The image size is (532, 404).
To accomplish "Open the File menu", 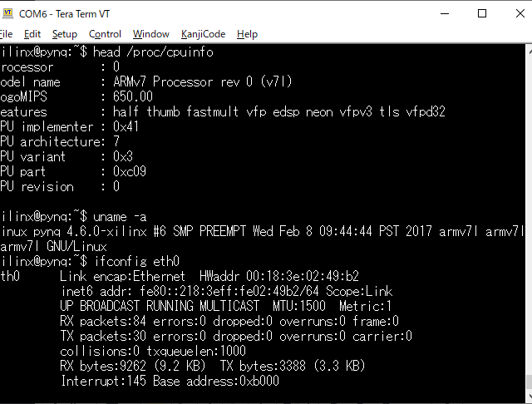I will (5, 34).
